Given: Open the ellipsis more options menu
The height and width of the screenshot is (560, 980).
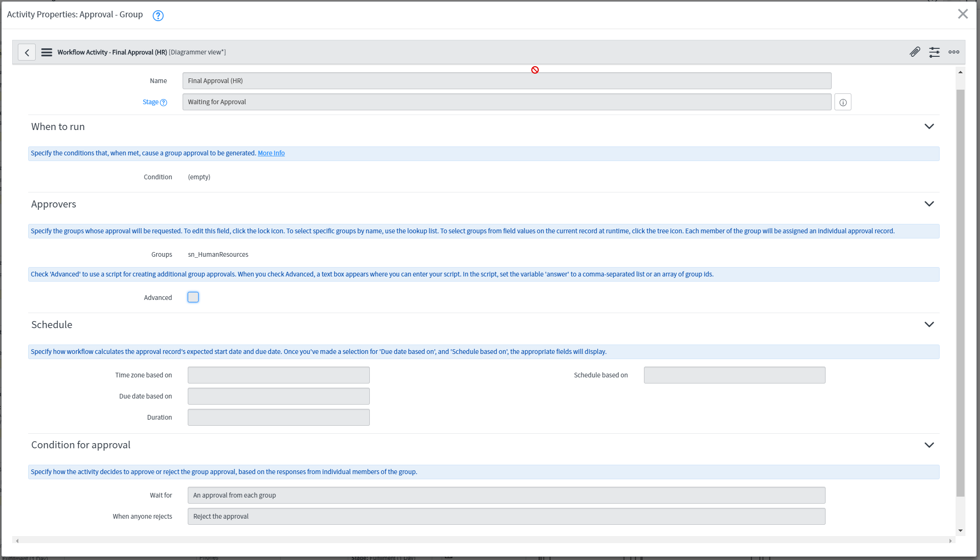Looking at the screenshot, I should 954,52.
